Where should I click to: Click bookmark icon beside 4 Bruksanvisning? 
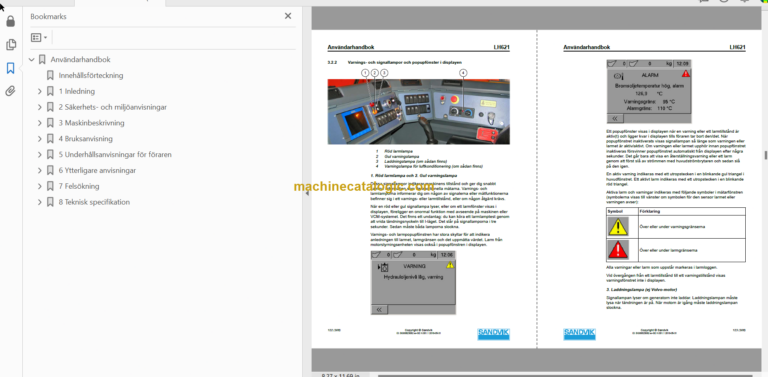pyautogui.click(x=50, y=139)
